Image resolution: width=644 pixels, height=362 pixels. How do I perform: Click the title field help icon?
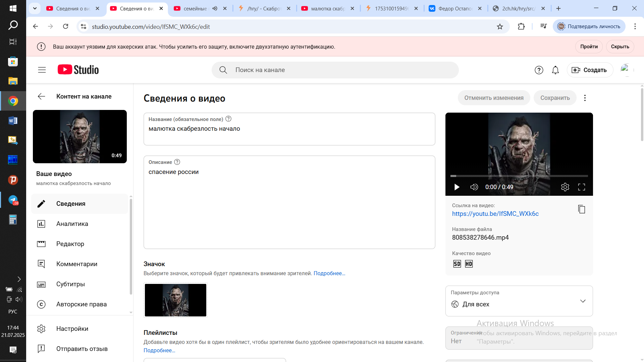(x=228, y=119)
